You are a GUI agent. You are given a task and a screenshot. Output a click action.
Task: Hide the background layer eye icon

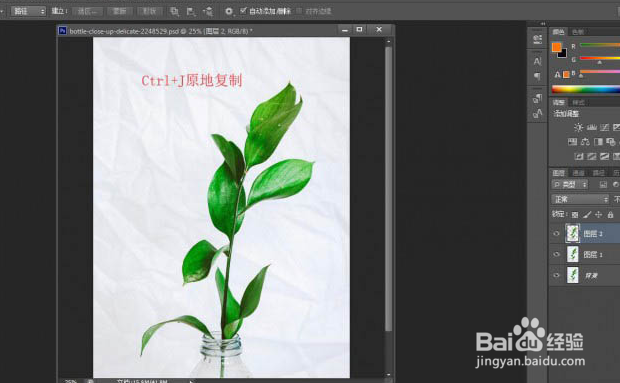pos(556,275)
